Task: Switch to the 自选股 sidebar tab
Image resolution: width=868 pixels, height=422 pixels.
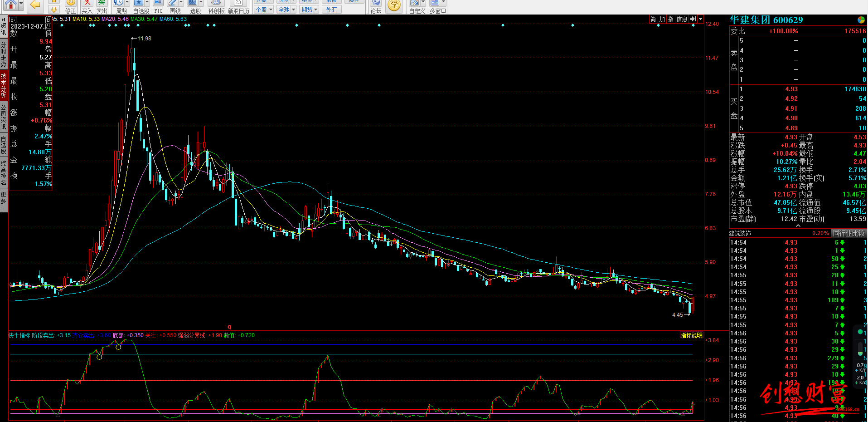Action: 4,145
